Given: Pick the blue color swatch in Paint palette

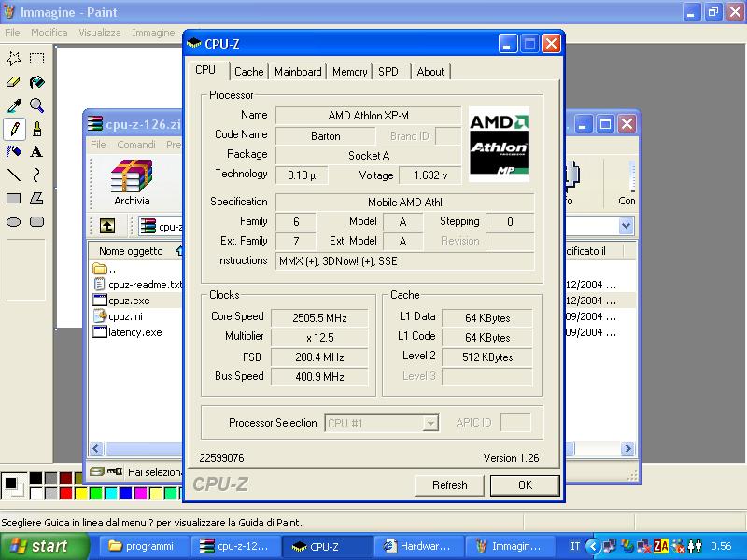Looking at the screenshot, I should 126,493.
